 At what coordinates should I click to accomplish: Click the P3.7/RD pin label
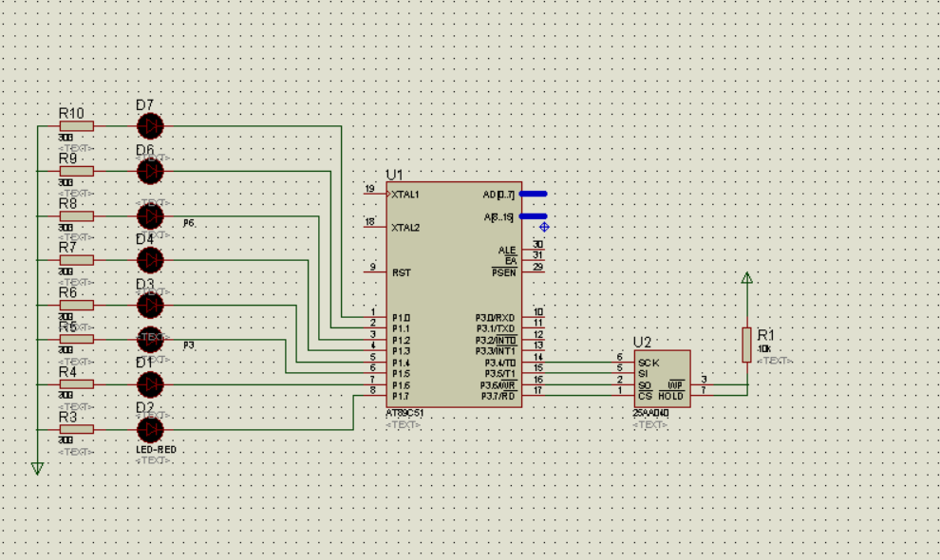[498, 397]
